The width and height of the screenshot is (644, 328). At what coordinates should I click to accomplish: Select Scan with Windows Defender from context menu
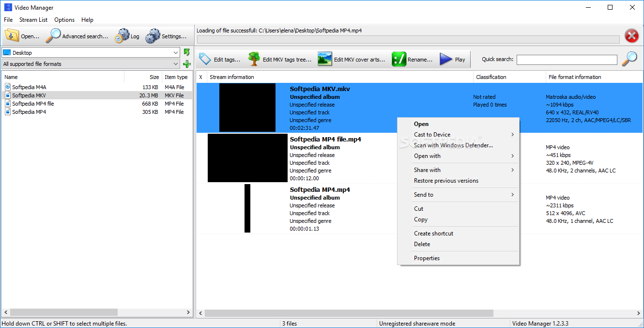453,145
